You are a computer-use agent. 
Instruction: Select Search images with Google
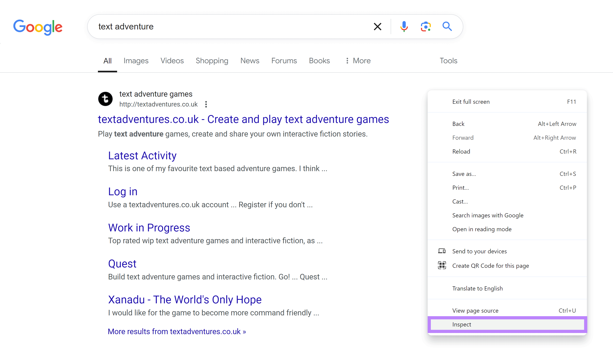[x=488, y=215]
